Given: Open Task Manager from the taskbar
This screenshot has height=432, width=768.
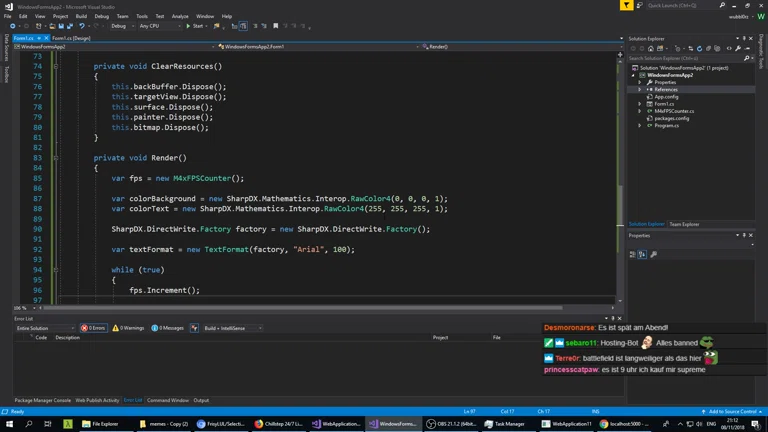Looking at the screenshot, I should (505, 424).
